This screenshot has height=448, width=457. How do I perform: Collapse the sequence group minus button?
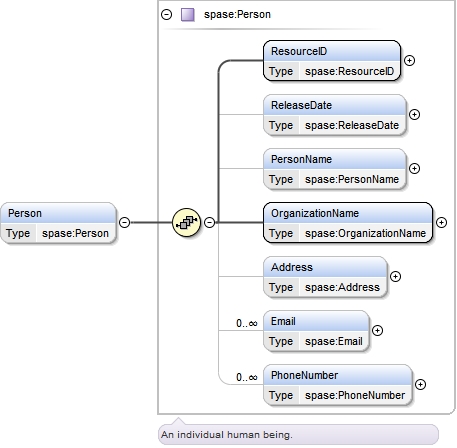(209, 222)
